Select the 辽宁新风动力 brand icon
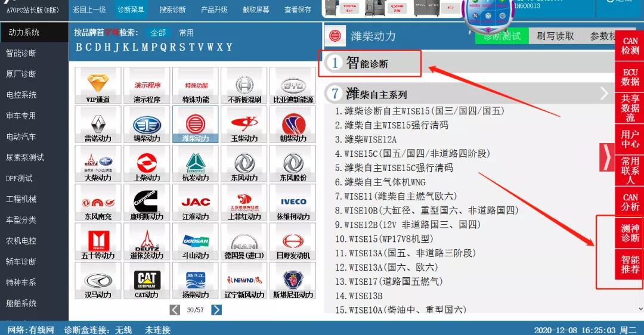Viewport: 644px width, 335px height. pos(244,281)
